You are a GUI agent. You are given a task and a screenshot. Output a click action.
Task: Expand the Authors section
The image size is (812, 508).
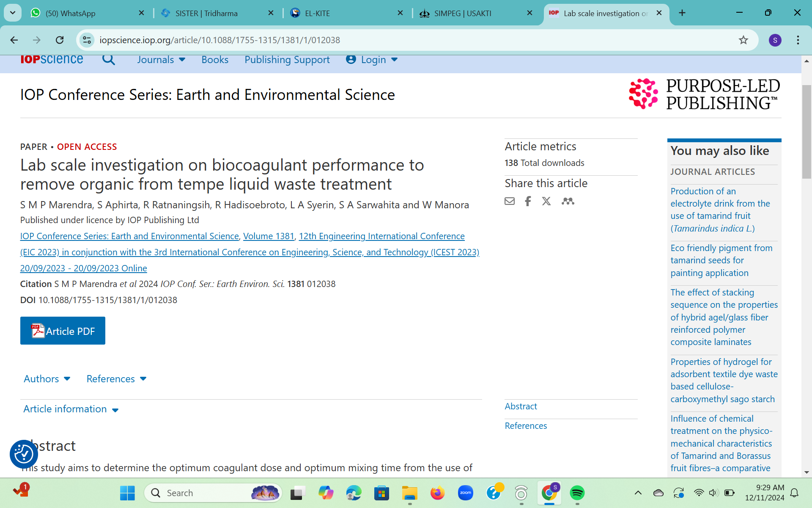click(47, 379)
